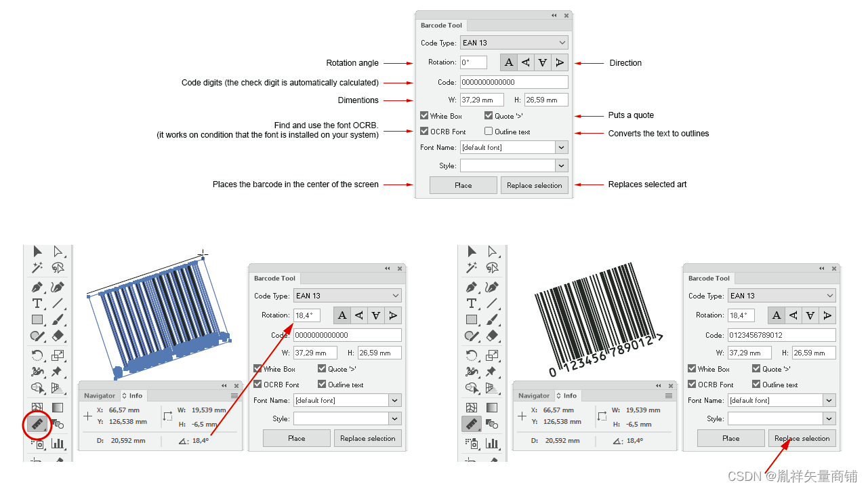The image size is (868, 489).
Task: Select Paintbrush tool beside the blue barcode
Action: (x=58, y=319)
